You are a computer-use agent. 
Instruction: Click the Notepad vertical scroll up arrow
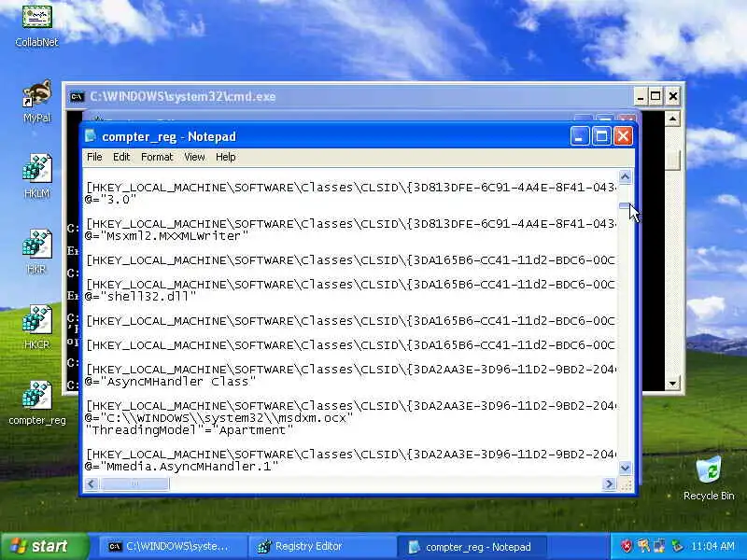click(x=625, y=176)
